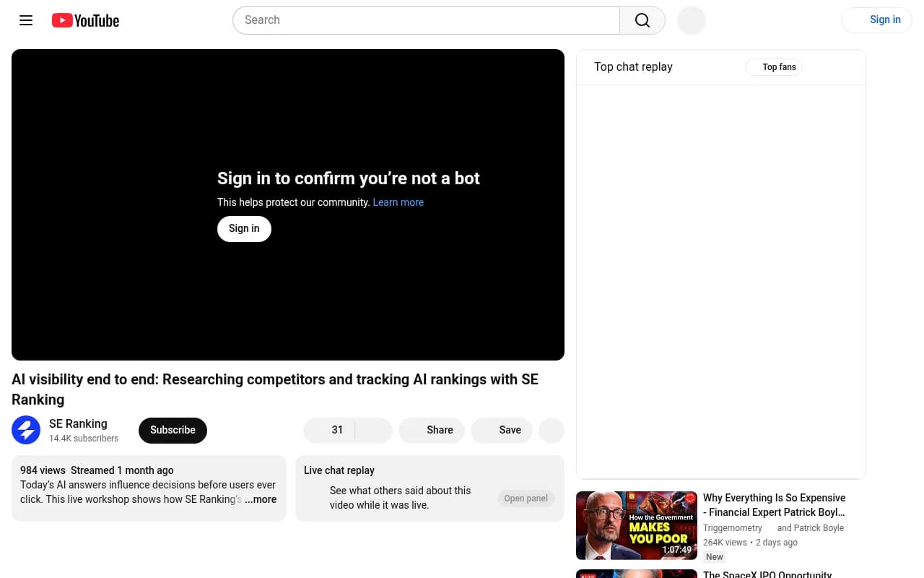Click the voice search circle button
The image size is (924, 578).
(x=692, y=20)
